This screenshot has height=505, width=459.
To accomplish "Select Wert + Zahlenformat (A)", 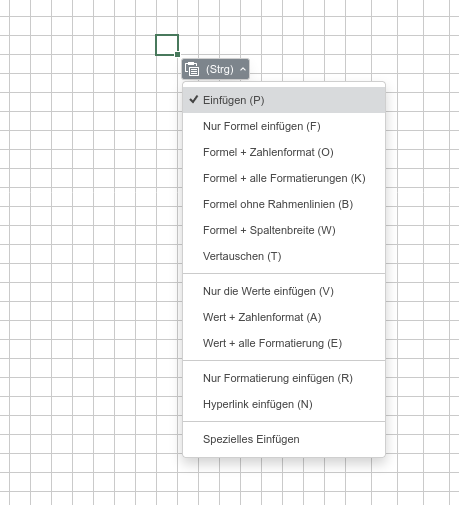I will 284,317.
